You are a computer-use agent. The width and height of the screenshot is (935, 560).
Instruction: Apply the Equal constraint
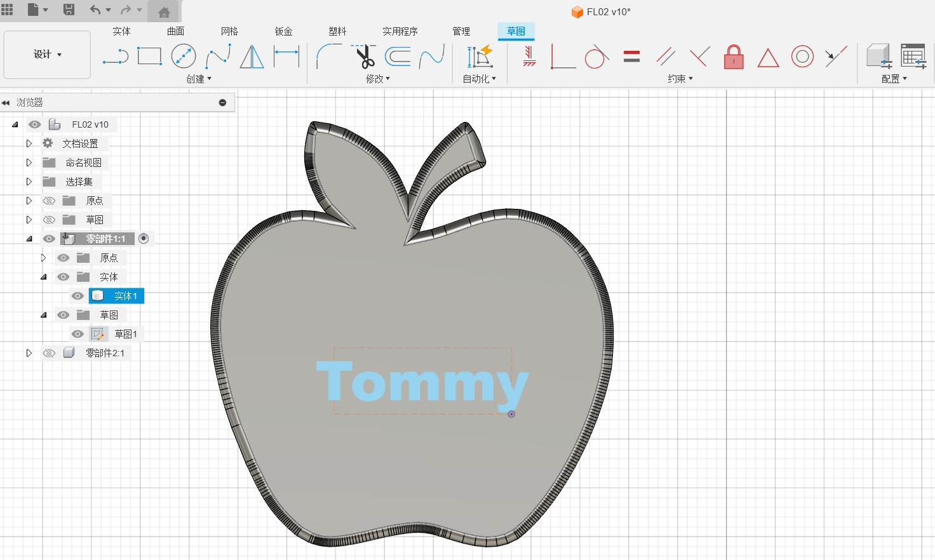point(631,57)
